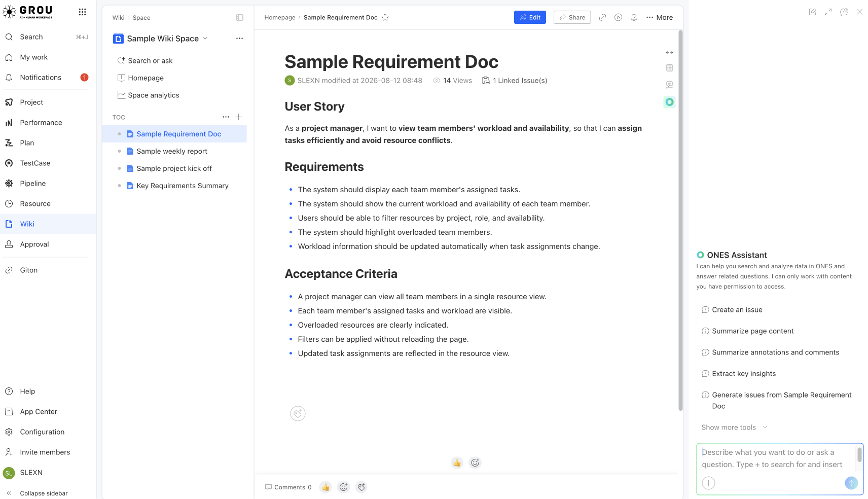Expand the assistant panel to full size
This screenshot has height=499, width=868.
coord(828,12)
